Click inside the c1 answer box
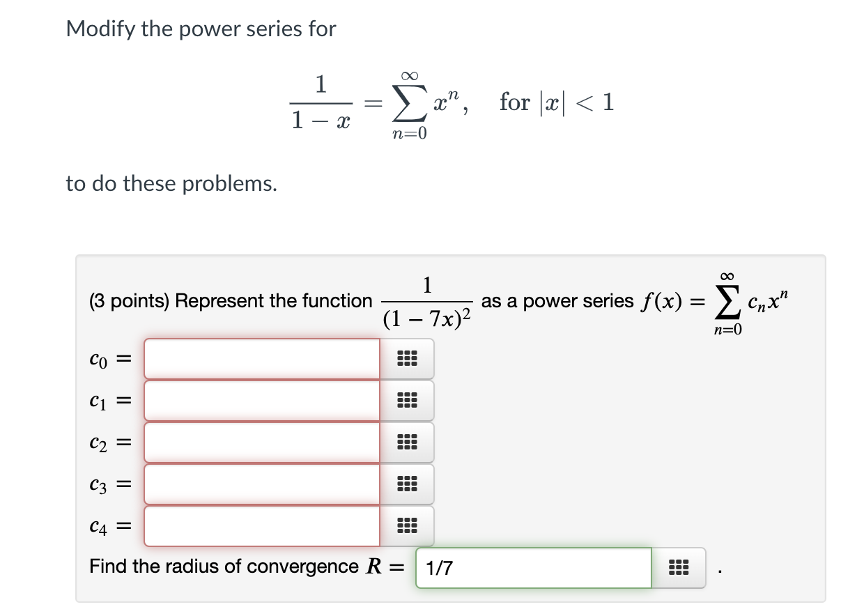Screen dimensions: 864x616 261,401
